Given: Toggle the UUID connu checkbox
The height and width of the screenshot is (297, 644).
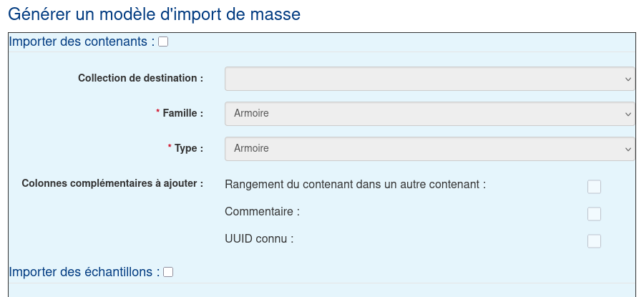Looking at the screenshot, I should pyautogui.click(x=594, y=241).
